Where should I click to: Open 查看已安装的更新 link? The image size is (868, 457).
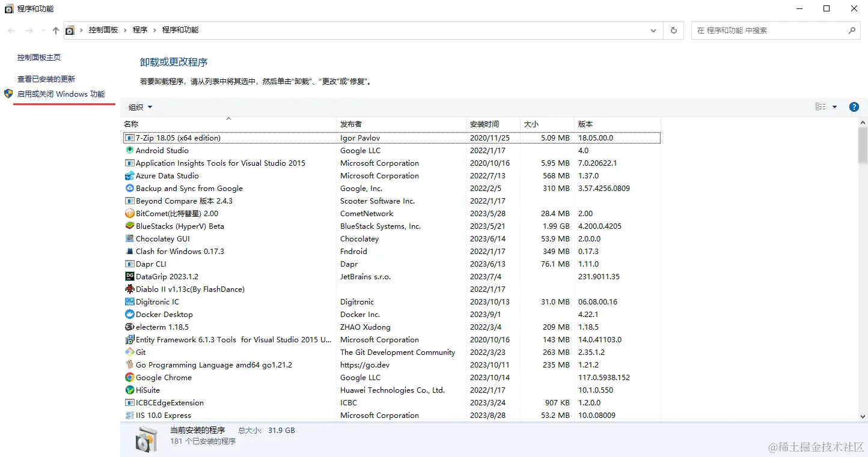tap(46, 79)
